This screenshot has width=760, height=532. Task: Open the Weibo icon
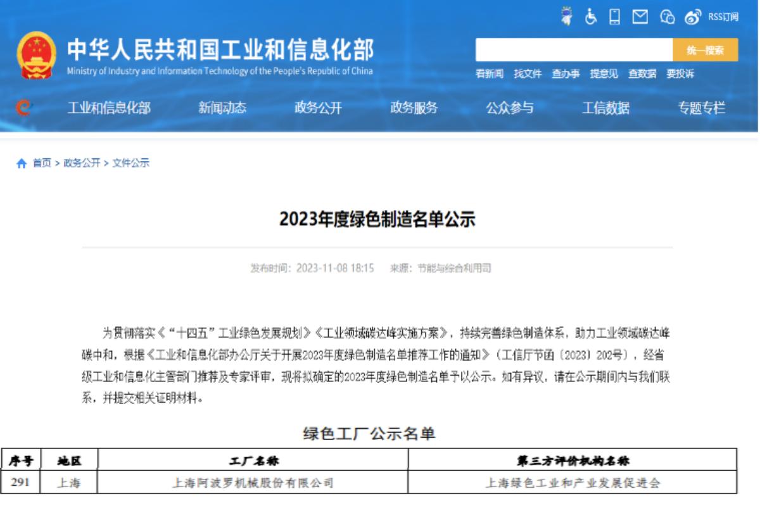point(693,17)
